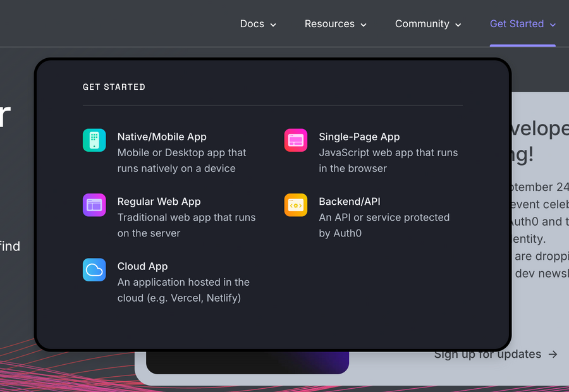This screenshot has height=392, width=569.
Task: Expand the Resources dropdown chevron
Action: pos(364,25)
